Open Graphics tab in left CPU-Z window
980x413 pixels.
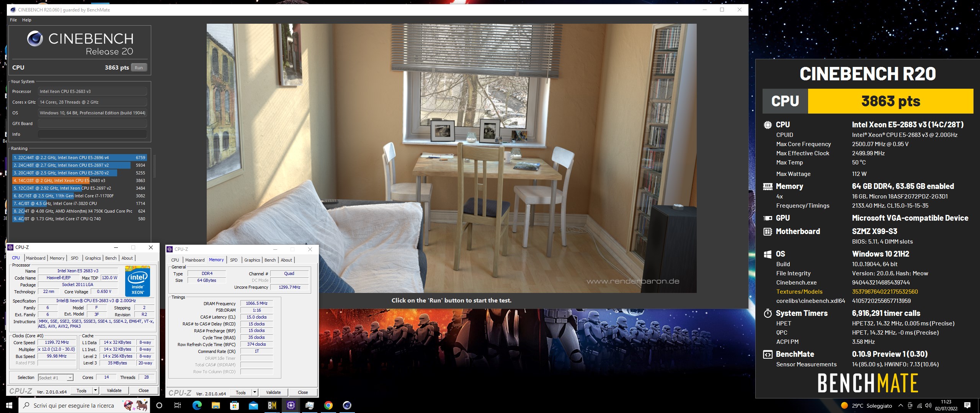(x=93, y=258)
